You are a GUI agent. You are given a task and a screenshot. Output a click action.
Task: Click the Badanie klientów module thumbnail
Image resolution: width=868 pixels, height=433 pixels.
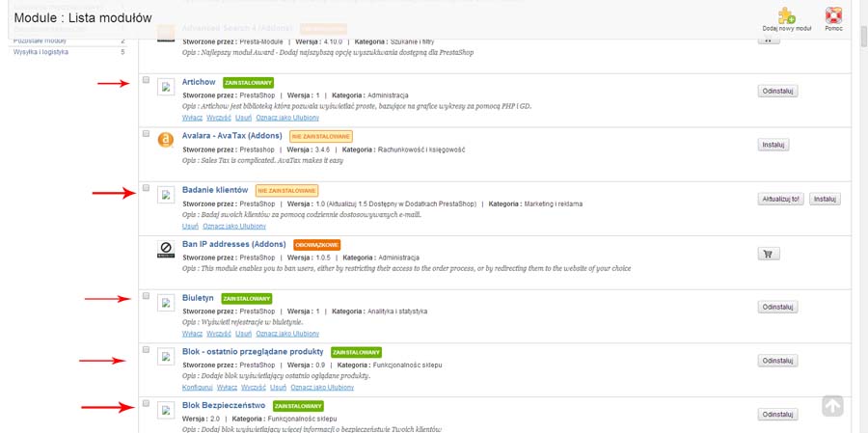(166, 195)
